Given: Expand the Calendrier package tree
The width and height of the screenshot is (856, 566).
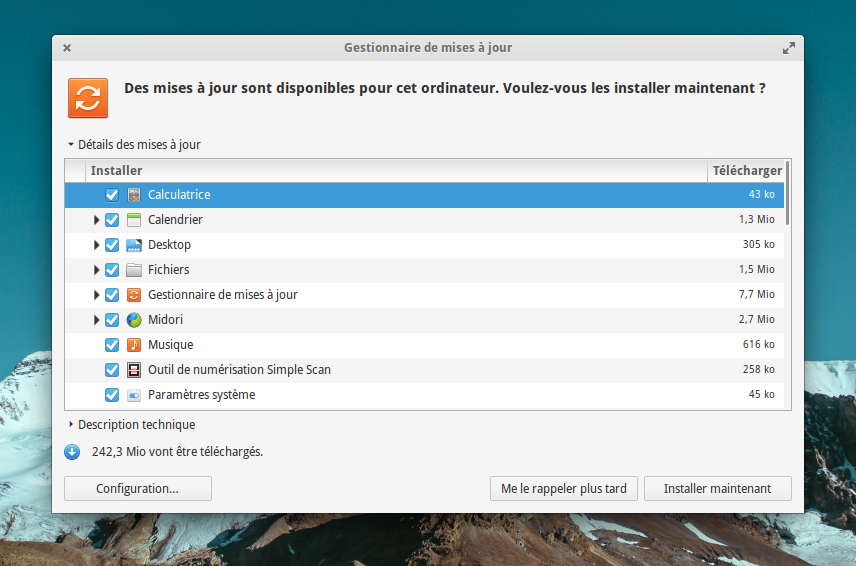Looking at the screenshot, I should pyautogui.click(x=97, y=220).
